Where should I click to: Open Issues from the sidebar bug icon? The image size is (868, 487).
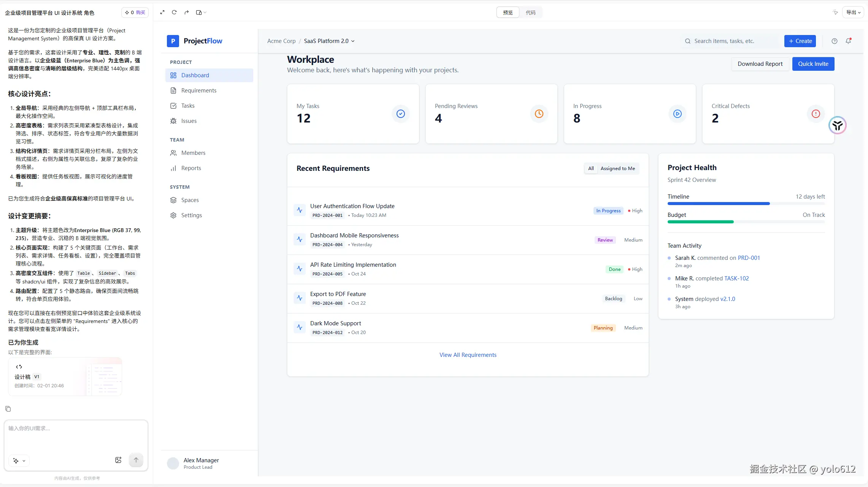pos(173,121)
